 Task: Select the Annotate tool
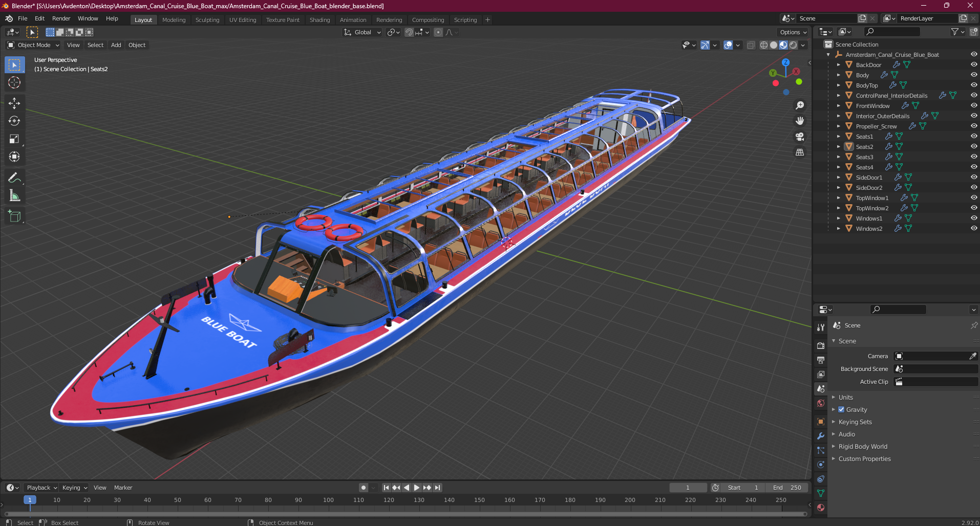click(14, 178)
